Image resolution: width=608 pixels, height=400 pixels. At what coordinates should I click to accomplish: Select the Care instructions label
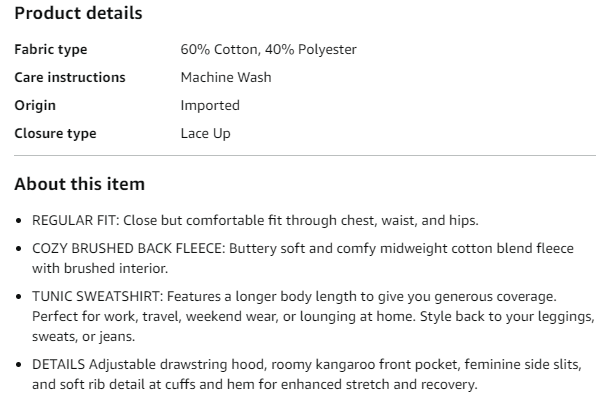click(70, 78)
